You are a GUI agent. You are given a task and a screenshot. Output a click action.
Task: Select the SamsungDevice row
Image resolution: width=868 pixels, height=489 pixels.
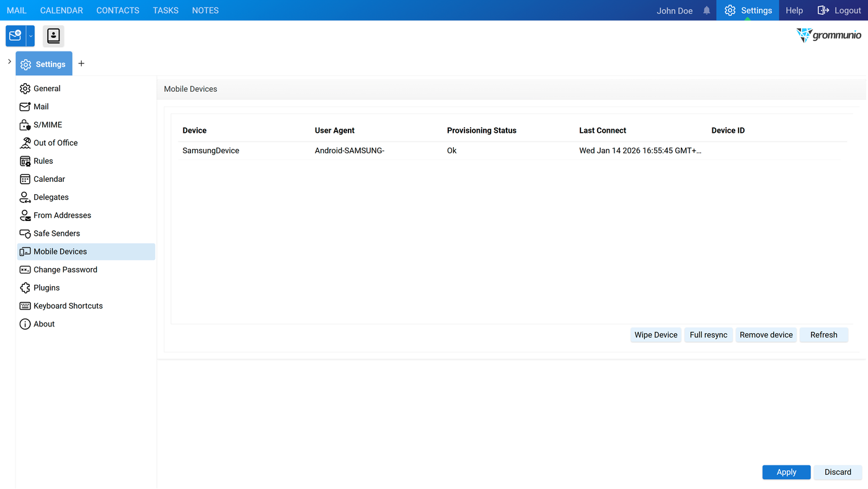[508, 151]
